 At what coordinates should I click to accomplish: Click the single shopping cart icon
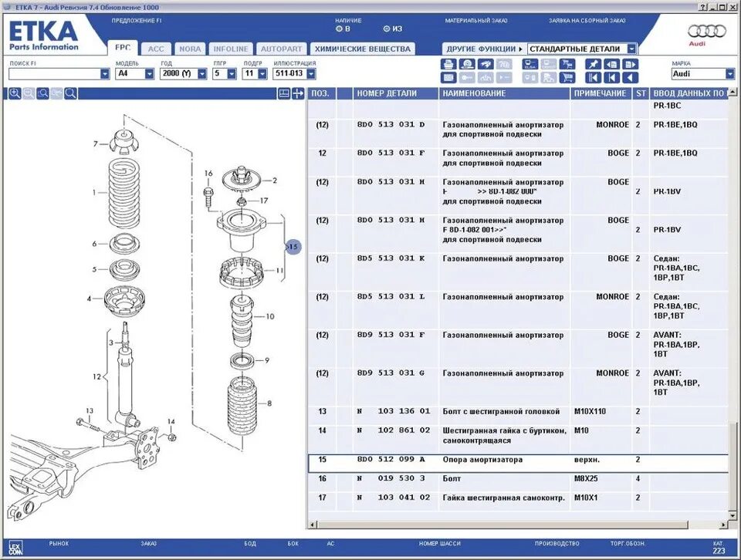click(x=567, y=77)
